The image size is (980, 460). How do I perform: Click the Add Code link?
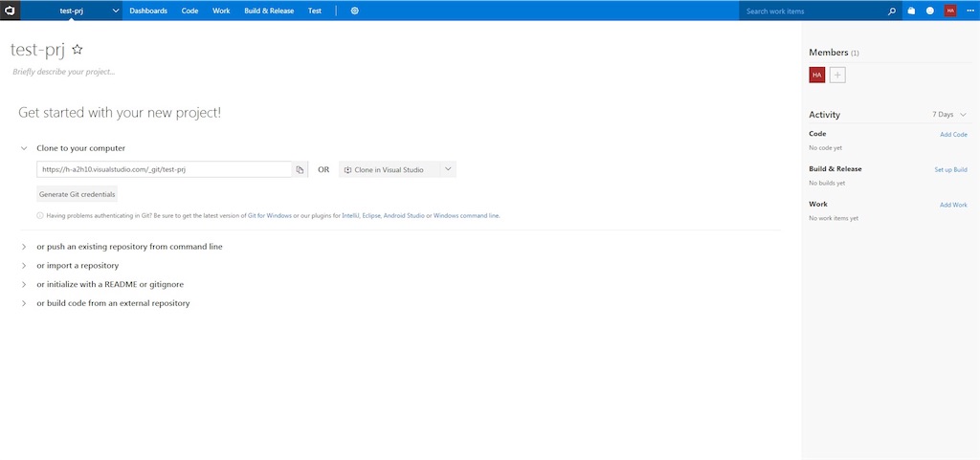click(954, 135)
